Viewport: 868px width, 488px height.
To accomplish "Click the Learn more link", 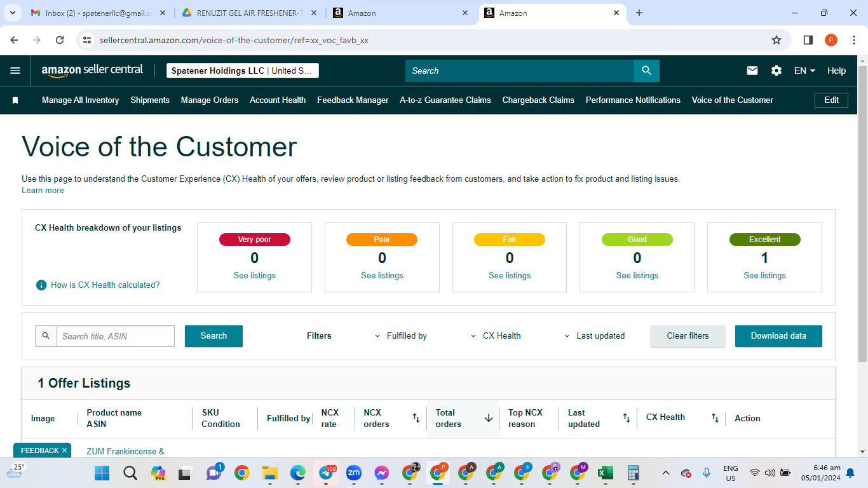I will coord(43,191).
